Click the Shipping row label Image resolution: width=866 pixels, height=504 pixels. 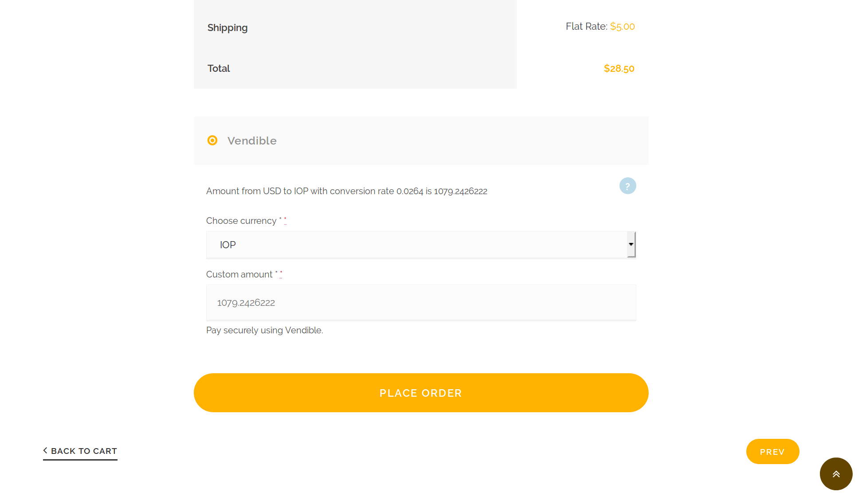tap(227, 28)
